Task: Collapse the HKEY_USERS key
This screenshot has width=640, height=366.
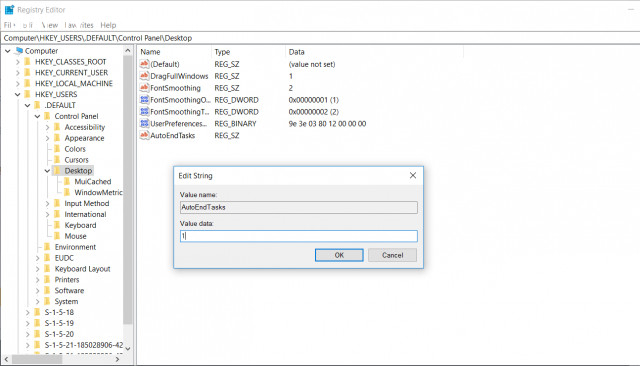Action: pyautogui.click(x=18, y=94)
